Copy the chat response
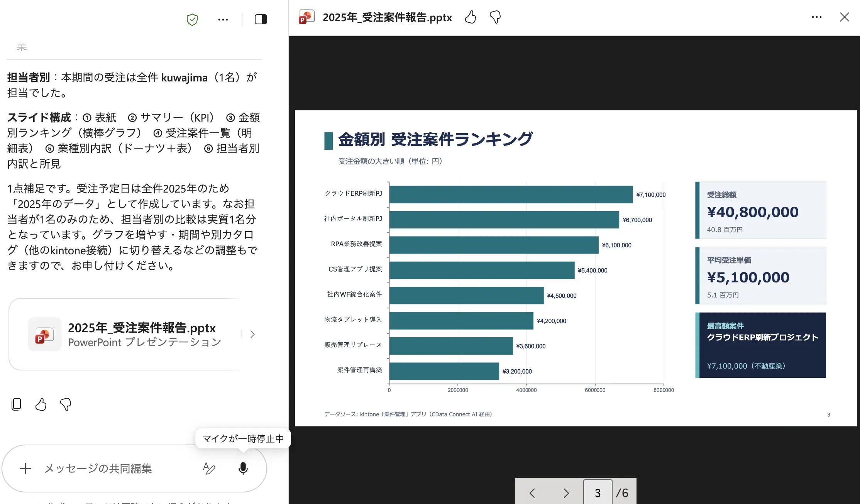Image resolution: width=860 pixels, height=504 pixels. pos(16,404)
